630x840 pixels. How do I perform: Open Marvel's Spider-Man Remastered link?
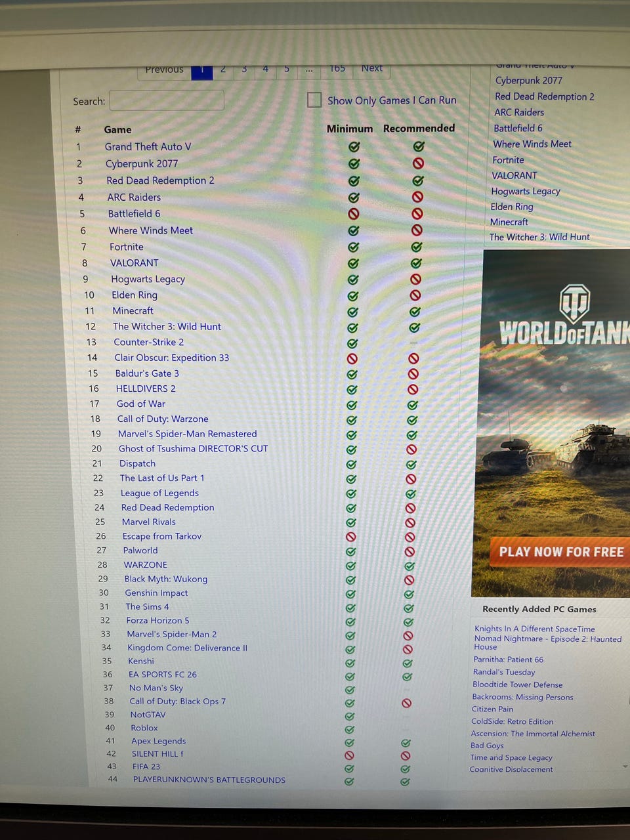[187, 434]
